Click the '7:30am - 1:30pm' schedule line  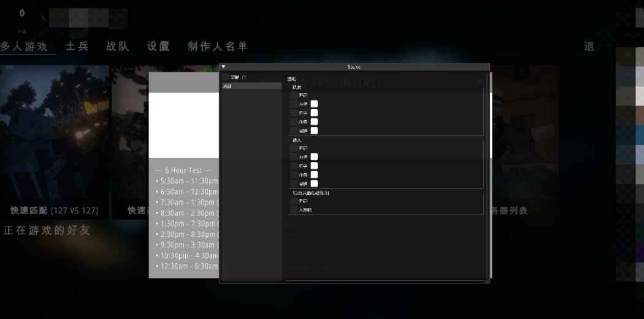coord(186,202)
